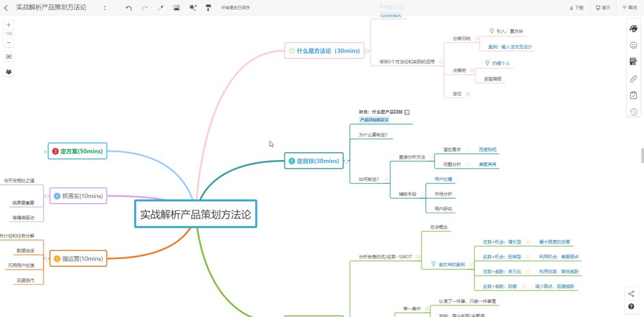Click the document title text in header
This screenshot has height=317, width=644.
[51, 8]
